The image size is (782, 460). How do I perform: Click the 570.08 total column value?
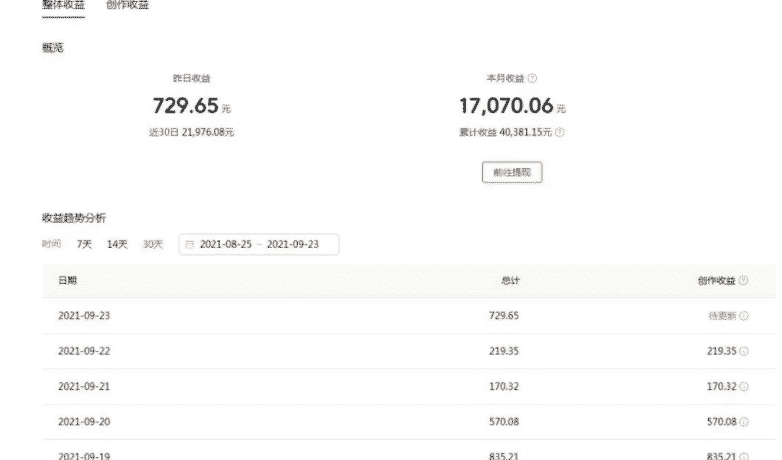(504, 422)
